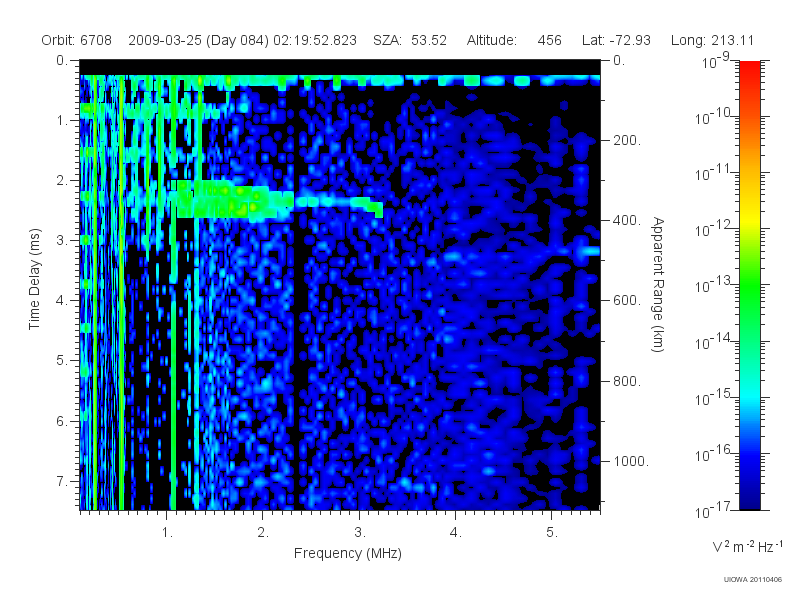800x600 pixels.
Task: Click the Time Delay (ms) axis label
Action: pos(34,279)
